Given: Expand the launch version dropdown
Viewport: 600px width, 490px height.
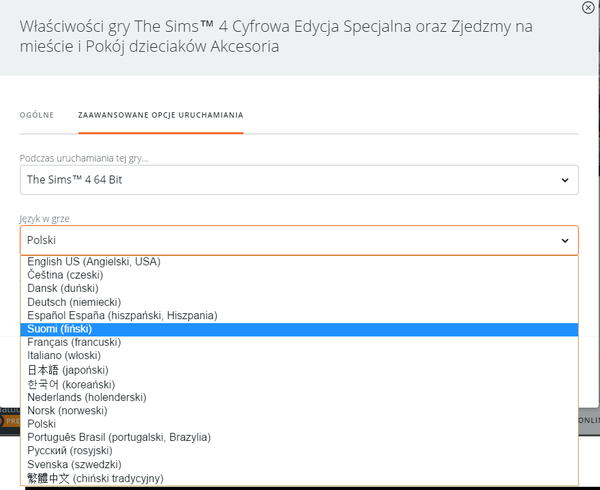Looking at the screenshot, I should pyautogui.click(x=299, y=180).
